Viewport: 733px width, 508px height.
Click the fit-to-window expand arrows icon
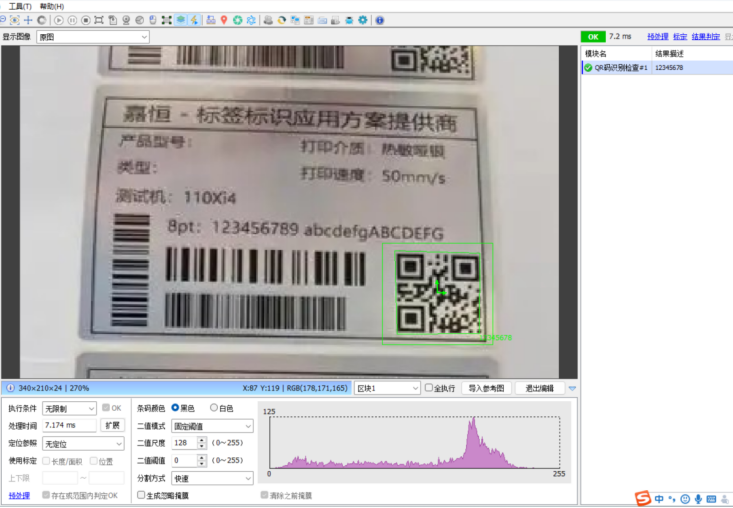pyautogui.click(x=166, y=20)
